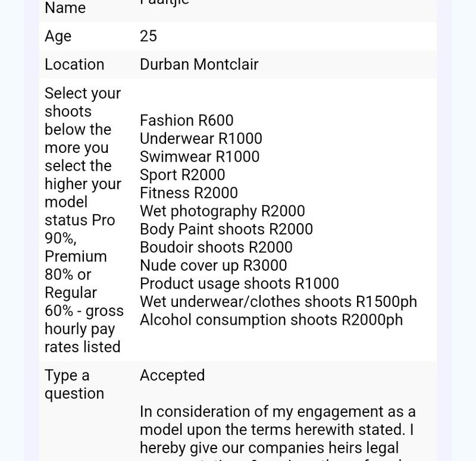476x461 pixels.
Task: Click the Durban Montclair location value
Action: pyautogui.click(x=199, y=65)
